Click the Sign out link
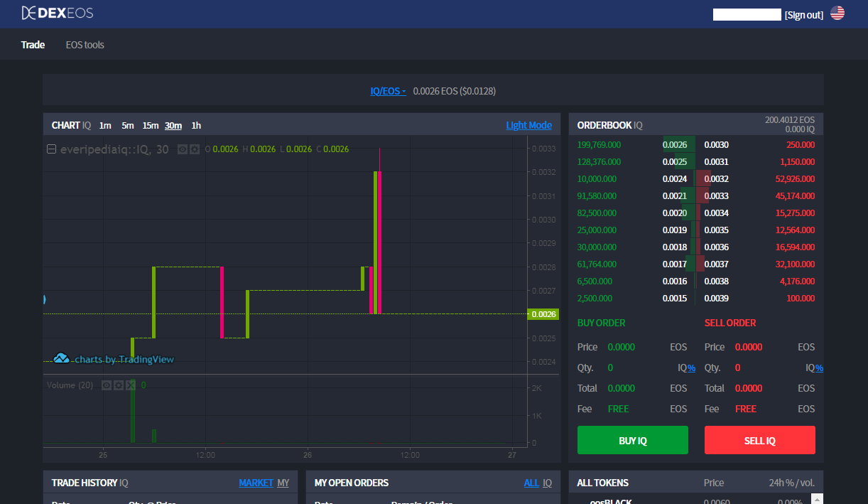 [804, 15]
